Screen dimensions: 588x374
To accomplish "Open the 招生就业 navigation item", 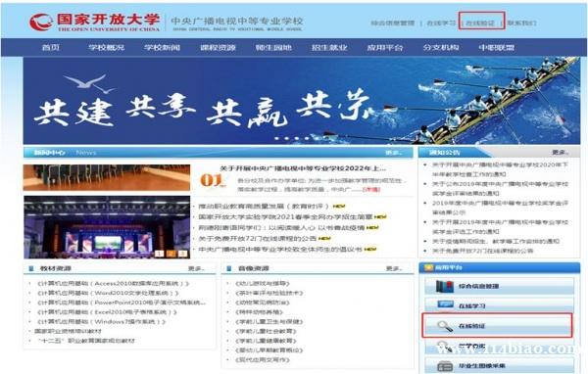I will [329, 48].
